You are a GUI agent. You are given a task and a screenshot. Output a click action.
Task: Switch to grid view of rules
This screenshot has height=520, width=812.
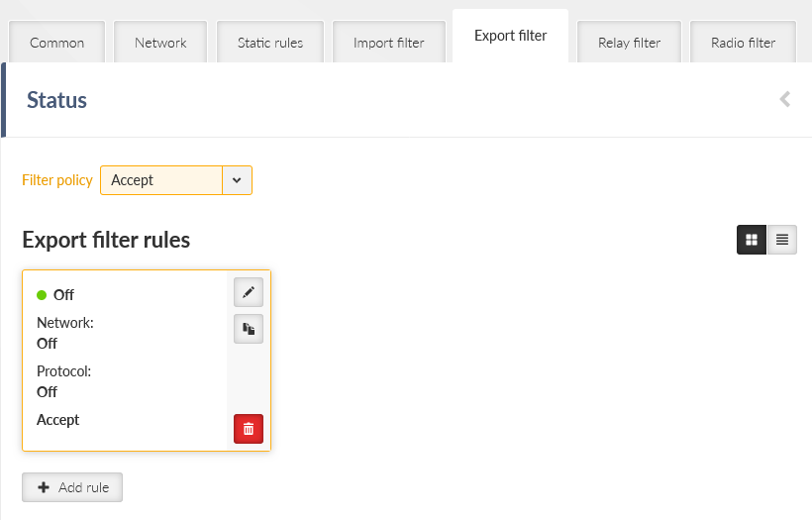(x=752, y=240)
